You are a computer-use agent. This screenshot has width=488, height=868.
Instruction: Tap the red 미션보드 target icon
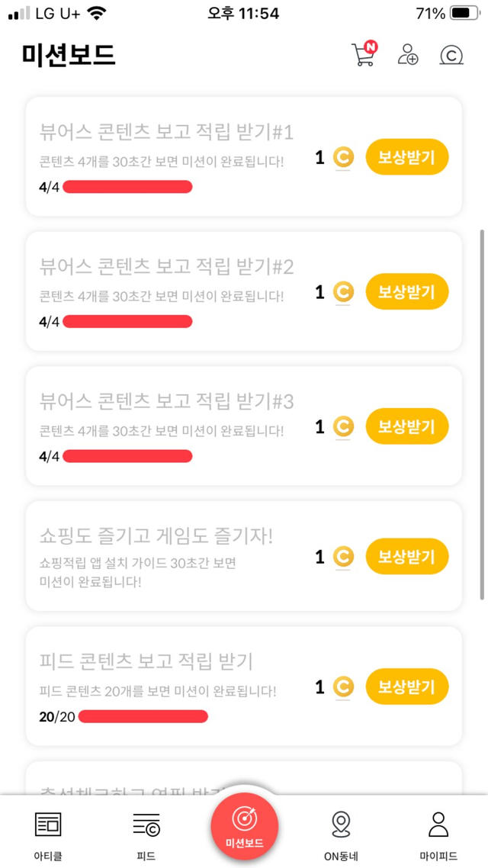point(244,820)
